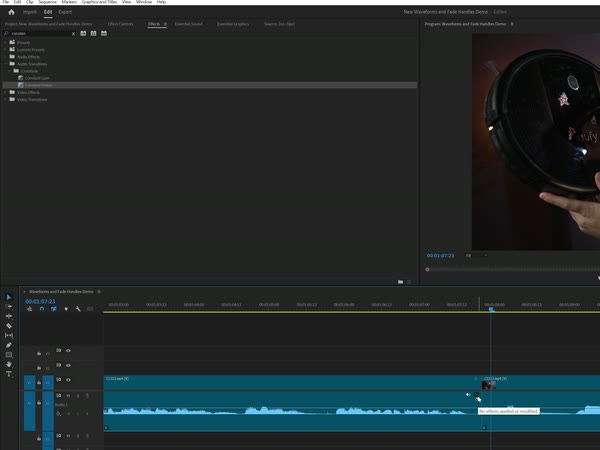Open Timeline display settings wrench
Viewport: 600px width, 450px height.
(x=78, y=309)
